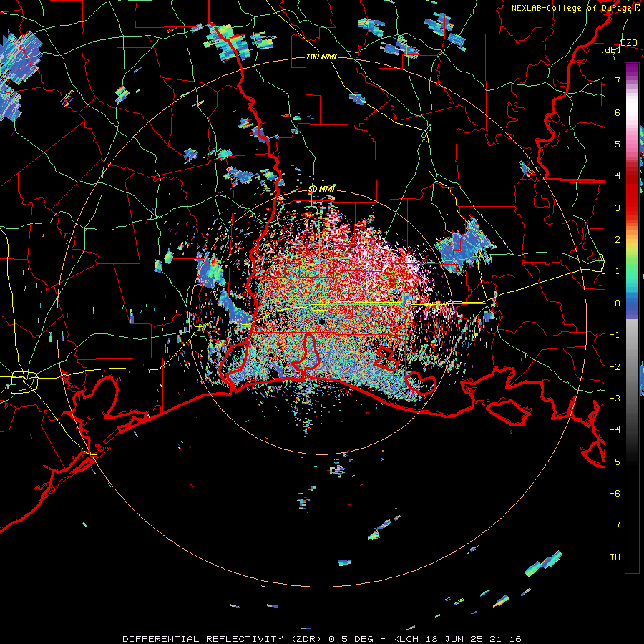Click the 0 dB tick label on the color scale
The width and height of the screenshot is (644, 644).
pyautogui.click(x=618, y=303)
